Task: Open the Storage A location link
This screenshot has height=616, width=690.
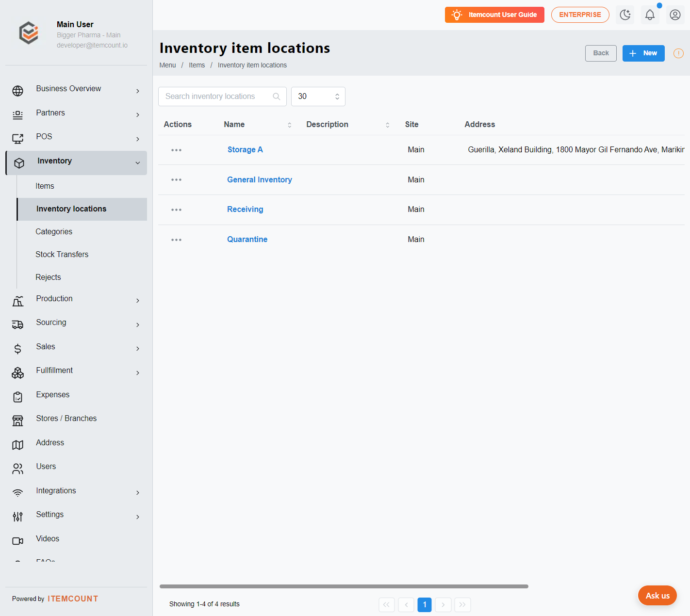Action: pos(245,150)
